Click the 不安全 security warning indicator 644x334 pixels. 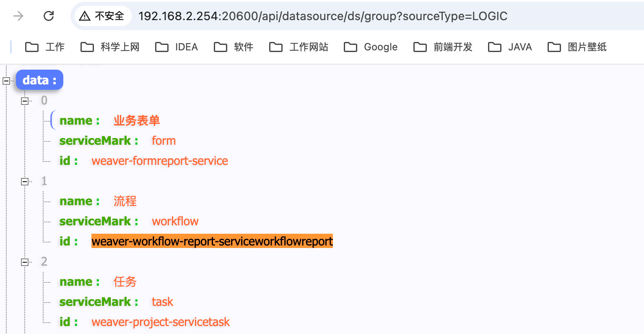click(102, 16)
